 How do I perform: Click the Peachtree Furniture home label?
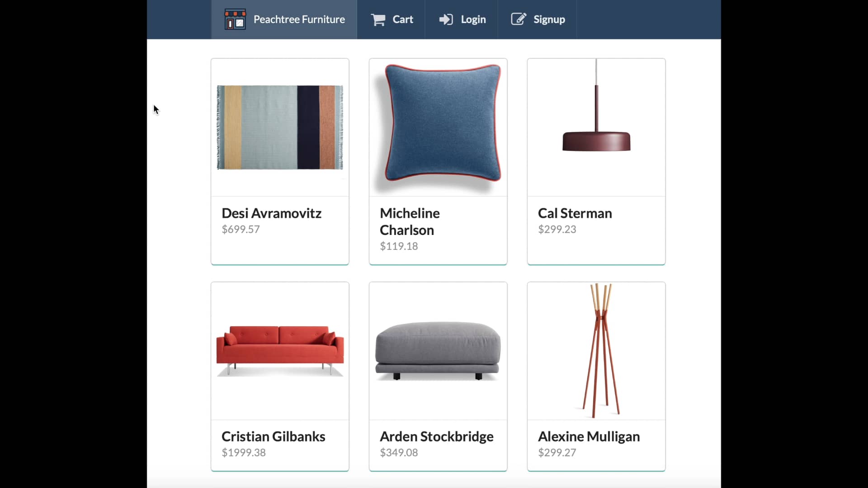(299, 19)
